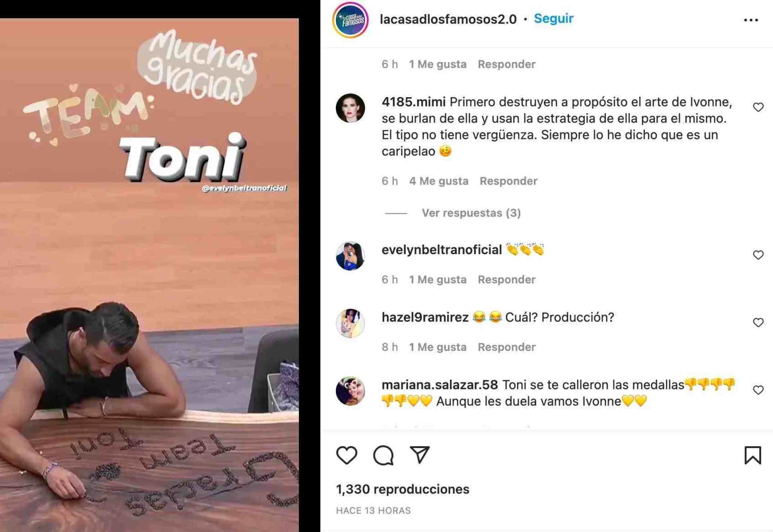Viewport: 773px width, 532px height.
Task: Open mariana.salazar.58 username link
Action: point(440,385)
